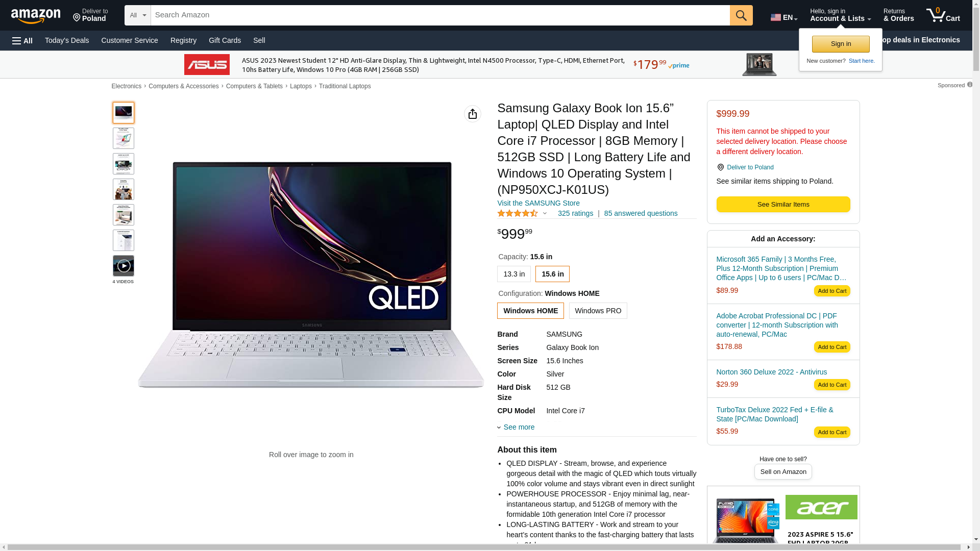Click the See Similar Items button
The image size is (980, 551).
pyautogui.click(x=783, y=205)
